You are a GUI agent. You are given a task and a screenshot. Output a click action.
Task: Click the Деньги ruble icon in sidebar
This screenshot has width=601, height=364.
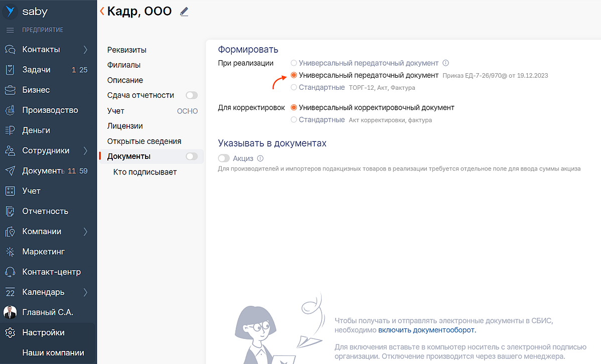tap(10, 130)
